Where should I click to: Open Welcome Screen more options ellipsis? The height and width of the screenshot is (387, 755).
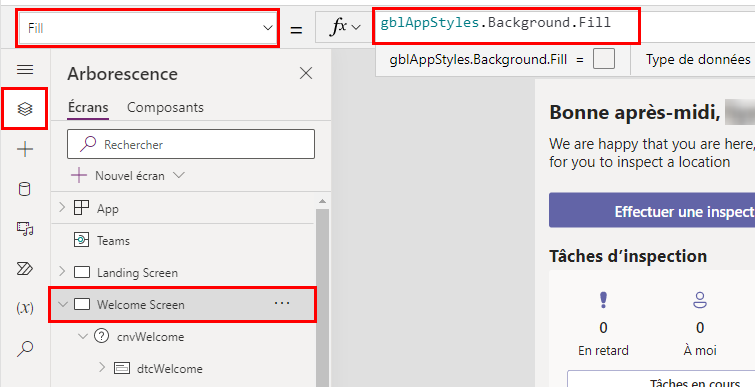(x=282, y=303)
